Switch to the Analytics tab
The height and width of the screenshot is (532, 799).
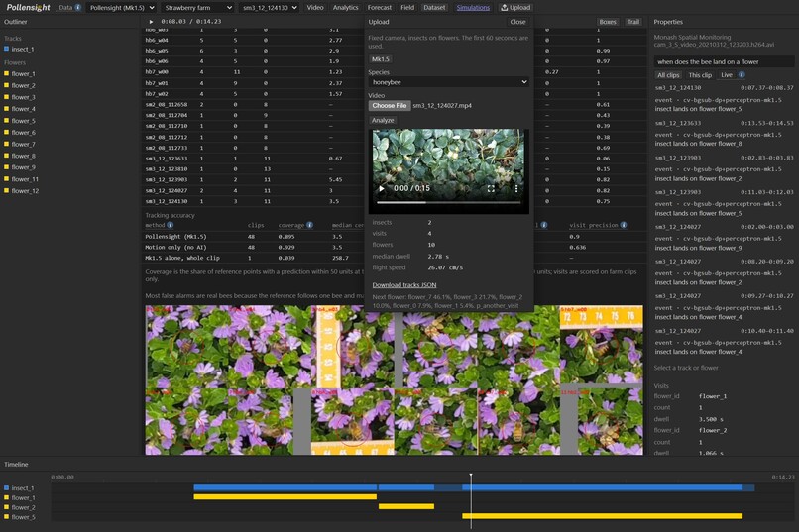point(346,8)
